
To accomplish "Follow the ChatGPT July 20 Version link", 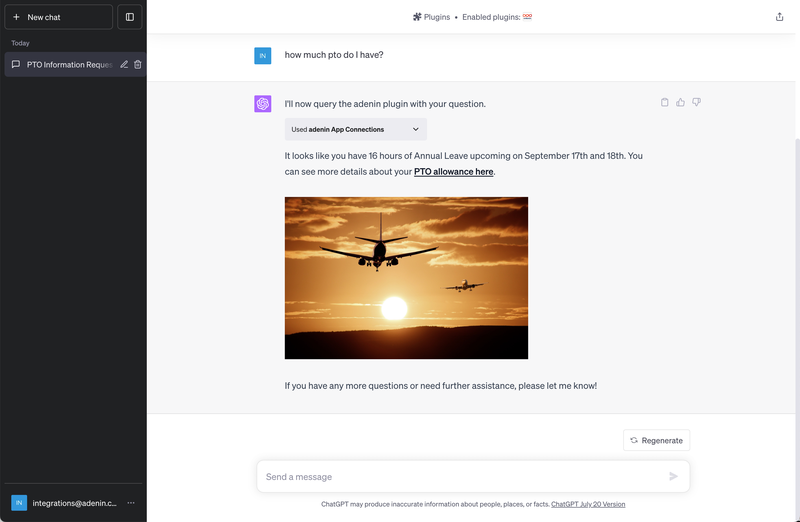I will 588,504.
